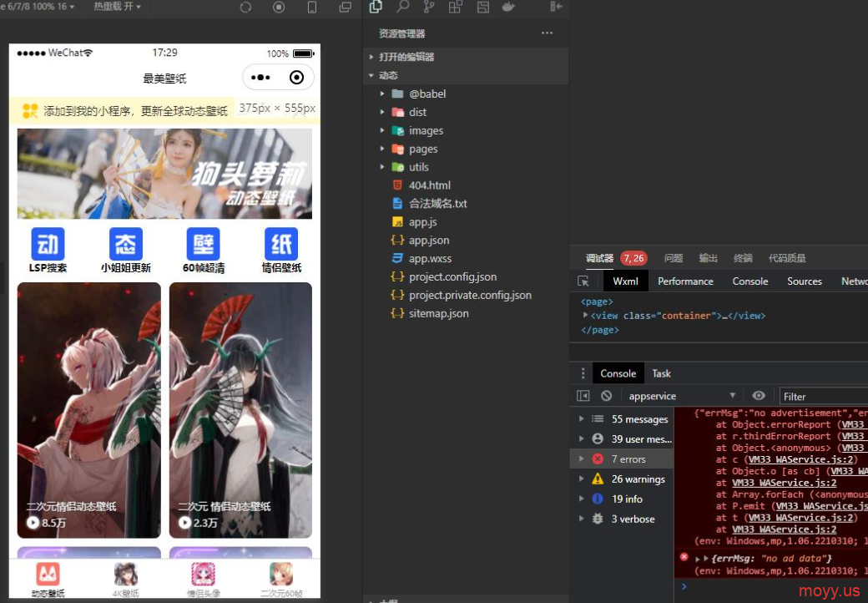868x603 pixels.
Task: Open the extensions blocks icon
Action: coord(456,7)
